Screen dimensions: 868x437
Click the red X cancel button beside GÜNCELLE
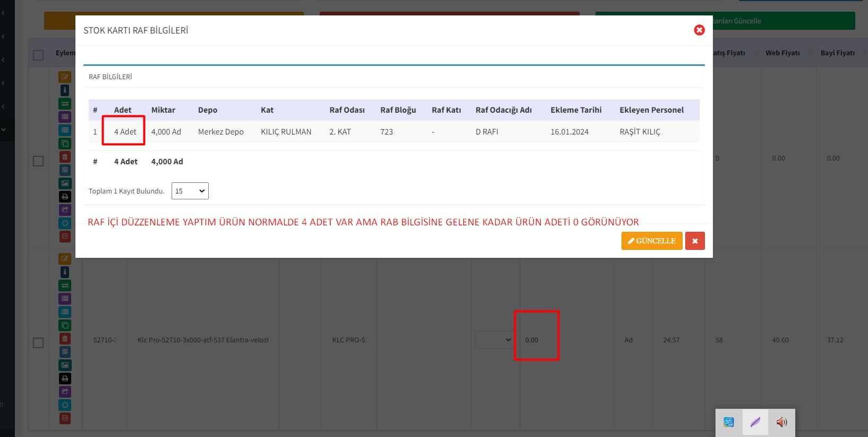[695, 241]
